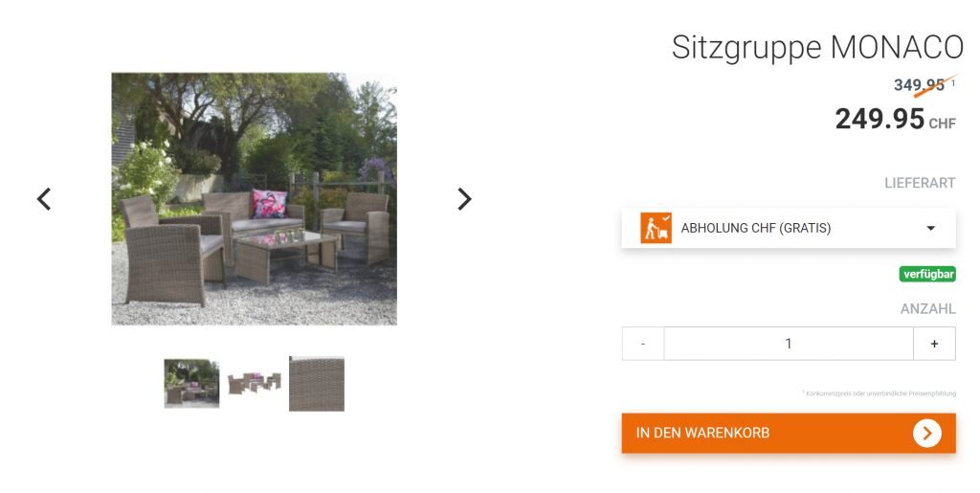Click the 249.95 CHF sale price
Screen dimensions: 980x493
tap(895, 119)
